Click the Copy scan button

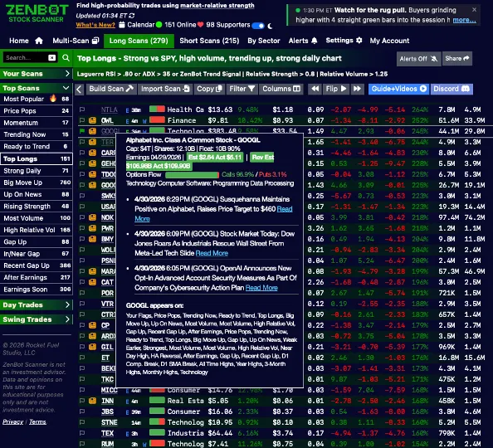point(209,89)
